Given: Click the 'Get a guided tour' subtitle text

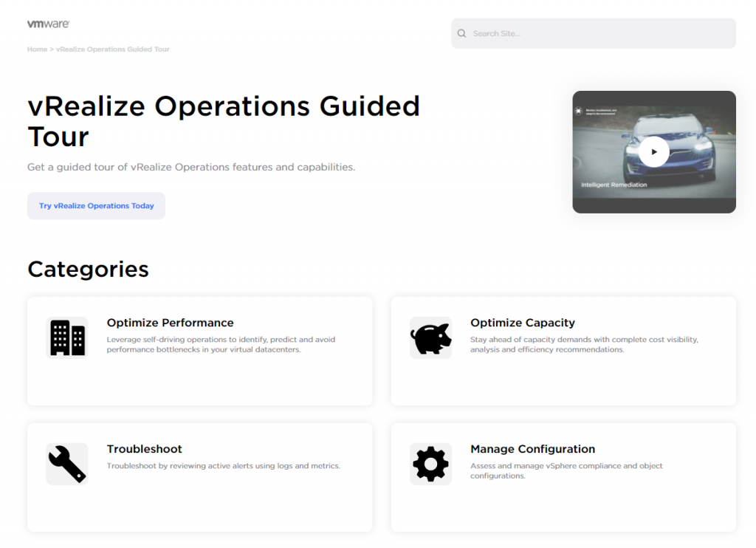Looking at the screenshot, I should pos(191,167).
